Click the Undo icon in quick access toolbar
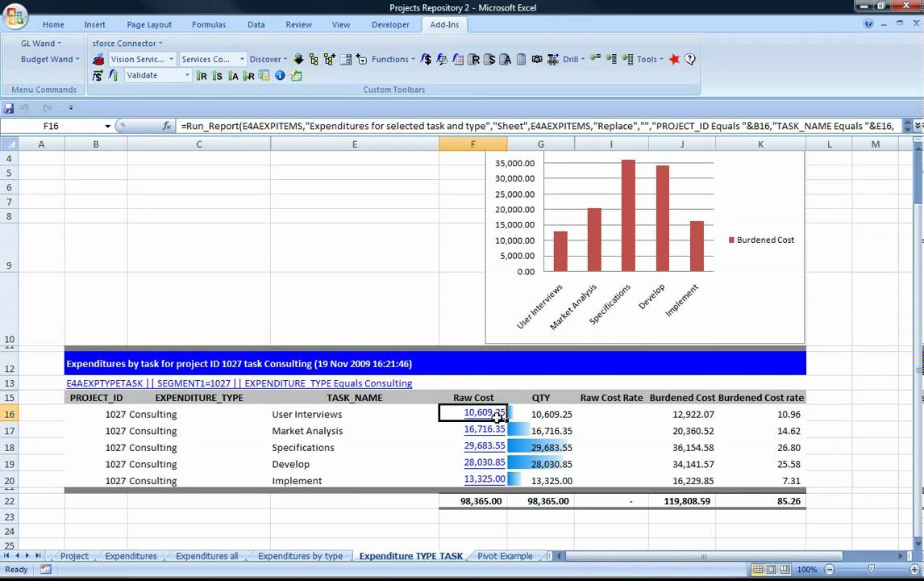Screen dimensions: 924x581 coord(24,108)
